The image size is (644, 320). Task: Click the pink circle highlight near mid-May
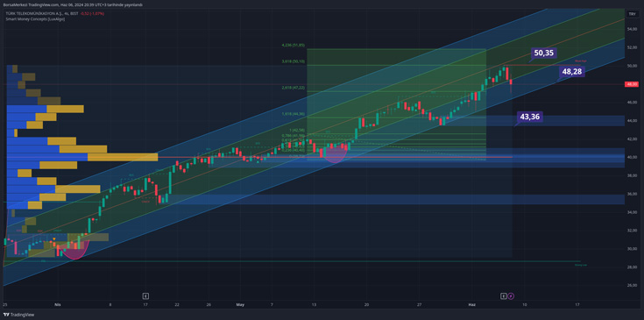(x=335, y=153)
